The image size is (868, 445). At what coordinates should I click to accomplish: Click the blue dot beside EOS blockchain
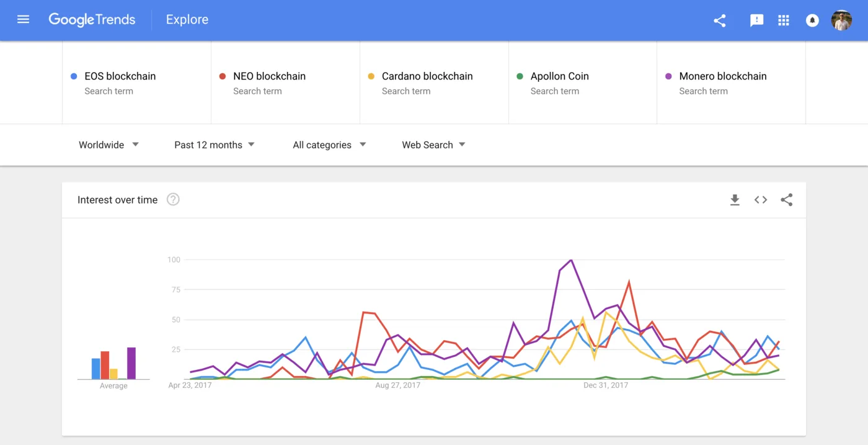tap(74, 76)
